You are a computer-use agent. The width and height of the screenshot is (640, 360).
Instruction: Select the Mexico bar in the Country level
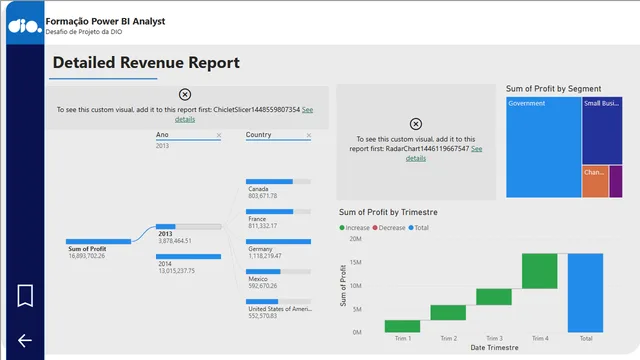278,271
